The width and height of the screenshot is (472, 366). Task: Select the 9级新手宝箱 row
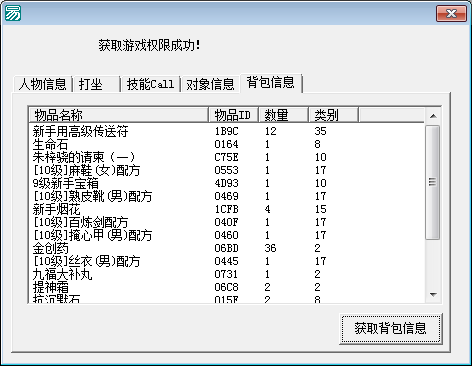(227, 183)
